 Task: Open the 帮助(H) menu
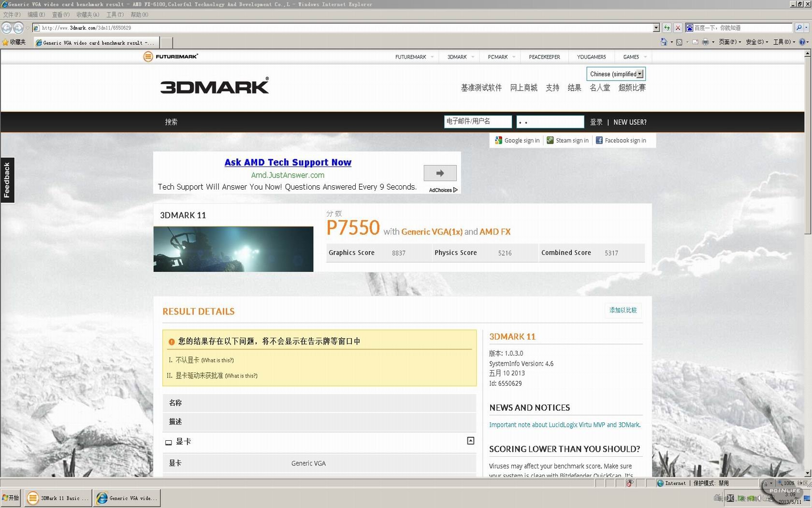point(140,15)
